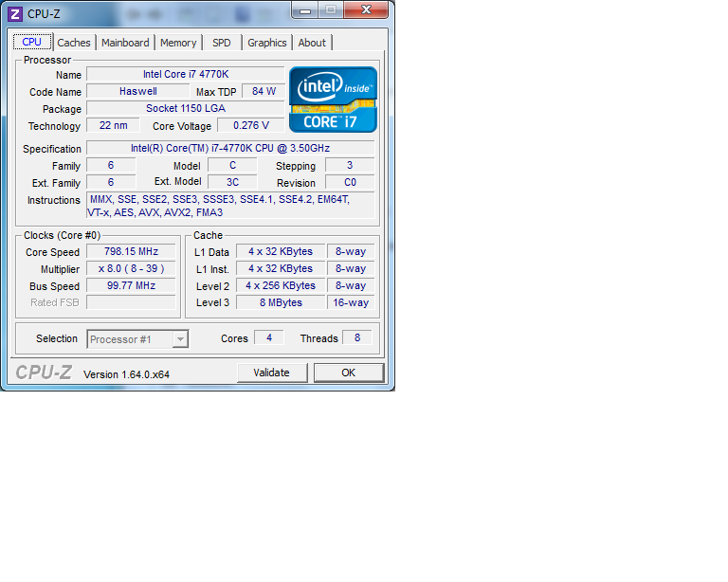Click the Ext. Model value 3C
Viewport: 728px width, 582px height.
tap(232, 182)
